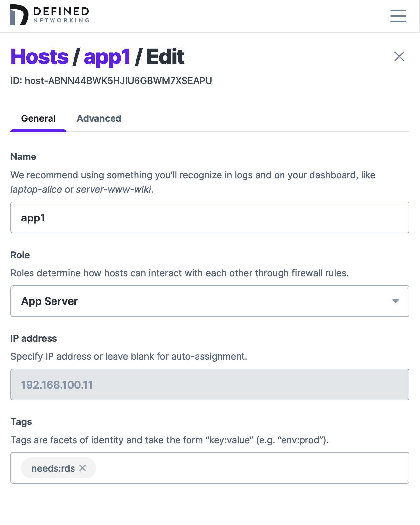The width and height of the screenshot is (420, 525).
Task: Click the Edit heading in the title
Action: [x=166, y=56]
